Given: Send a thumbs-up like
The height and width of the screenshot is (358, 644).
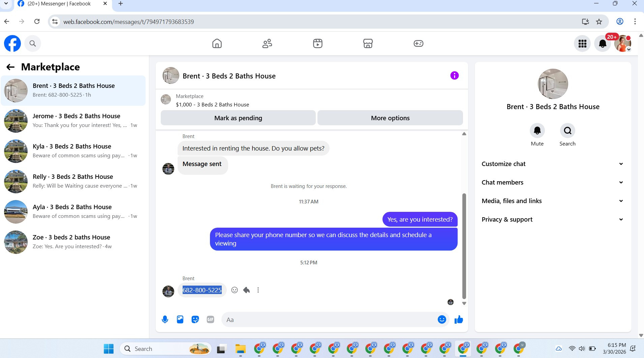Looking at the screenshot, I should 459,320.
